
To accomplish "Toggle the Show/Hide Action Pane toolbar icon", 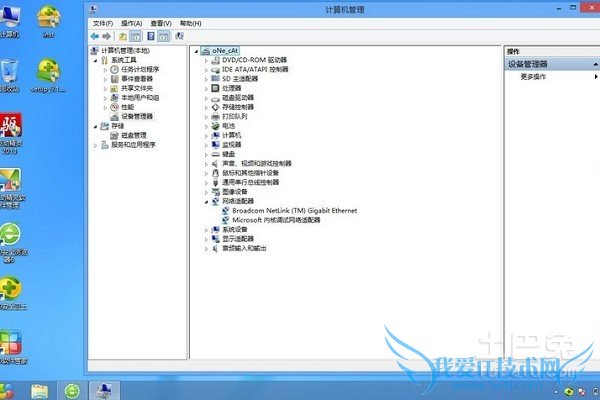I will click(164, 36).
